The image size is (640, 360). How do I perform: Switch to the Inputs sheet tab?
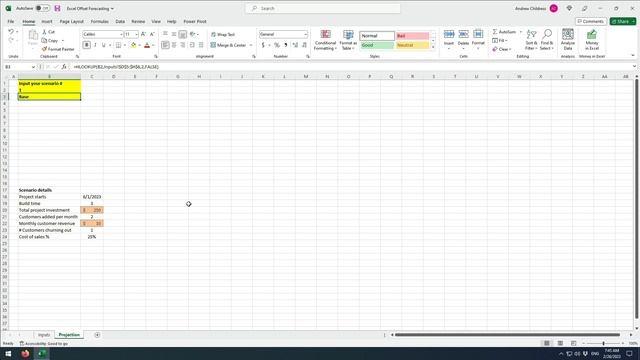(x=44, y=335)
